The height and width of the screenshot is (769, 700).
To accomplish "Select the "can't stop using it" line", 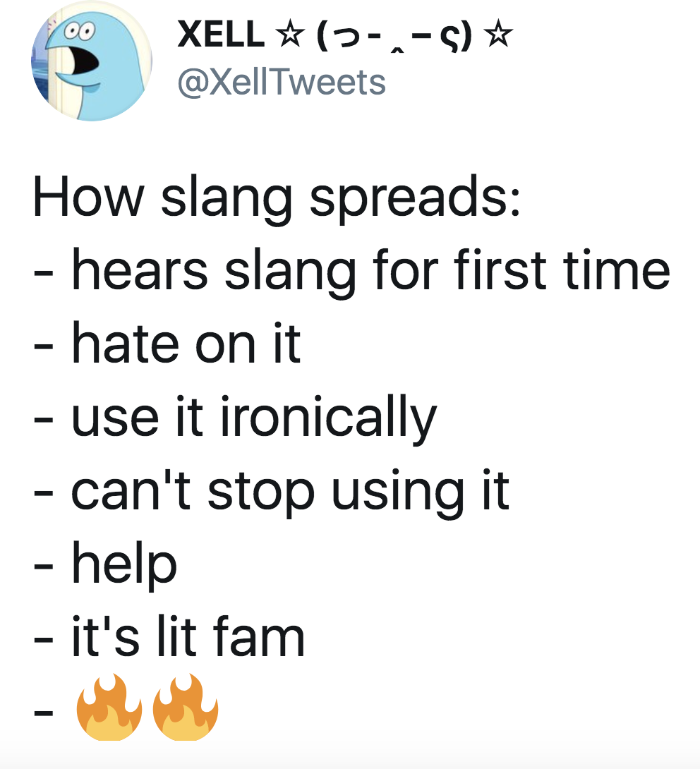I will [x=291, y=492].
